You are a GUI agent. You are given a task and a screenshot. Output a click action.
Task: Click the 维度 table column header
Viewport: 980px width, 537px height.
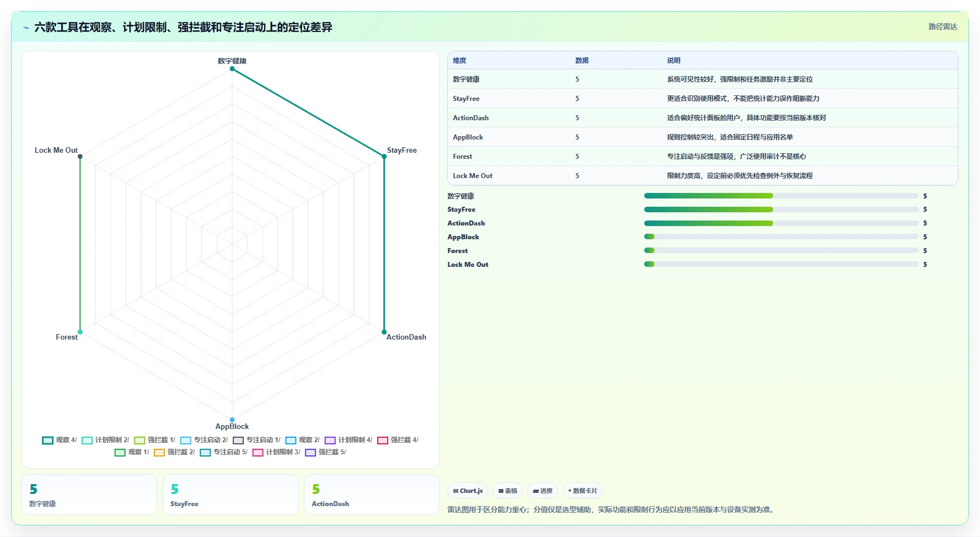459,61
